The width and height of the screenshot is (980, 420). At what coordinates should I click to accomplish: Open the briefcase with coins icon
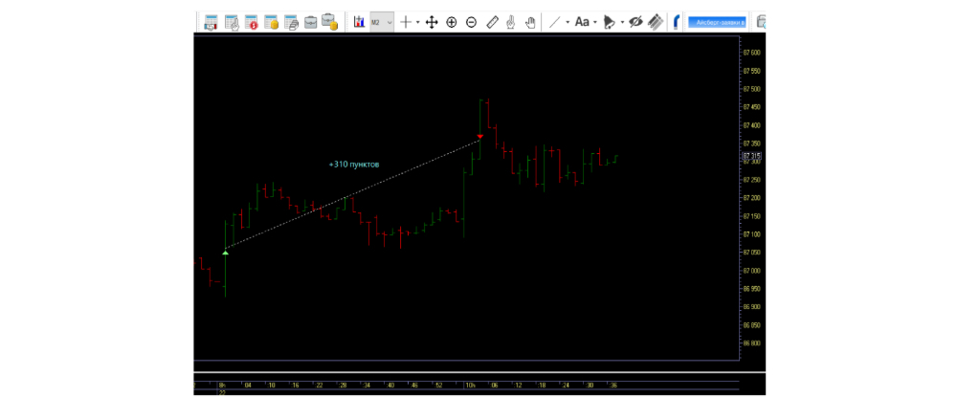329,22
